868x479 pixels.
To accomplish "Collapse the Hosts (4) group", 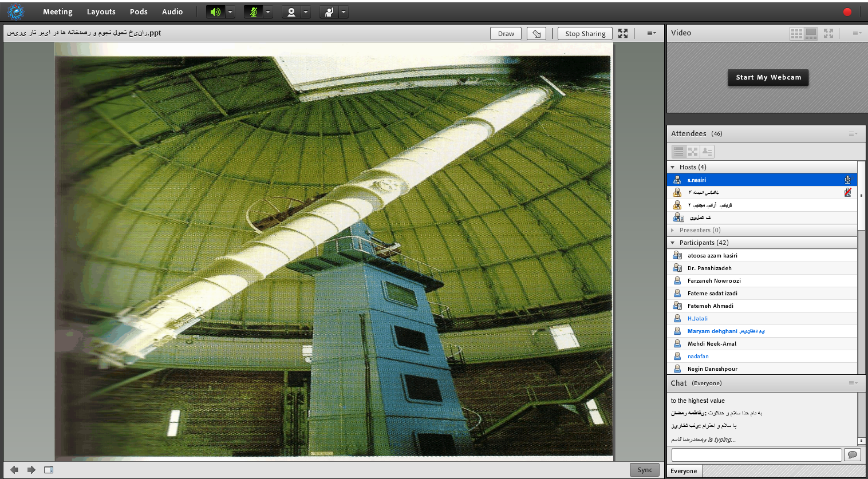I will (x=673, y=167).
